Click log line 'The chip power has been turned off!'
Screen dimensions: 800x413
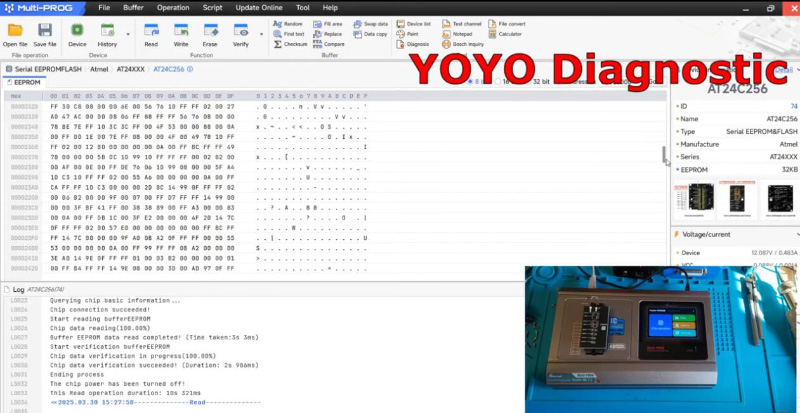click(x=117, y=384)
